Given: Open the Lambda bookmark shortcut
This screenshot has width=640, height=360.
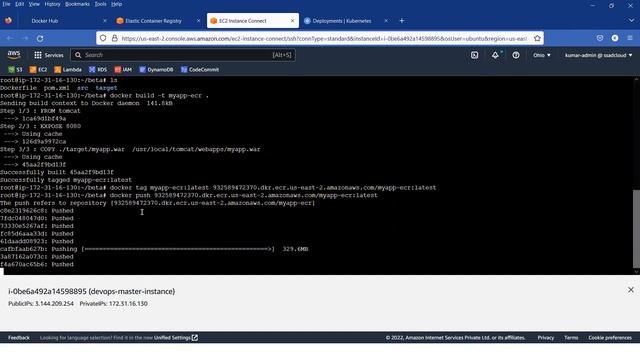Looking at the screenshot, I should point(68,70).
